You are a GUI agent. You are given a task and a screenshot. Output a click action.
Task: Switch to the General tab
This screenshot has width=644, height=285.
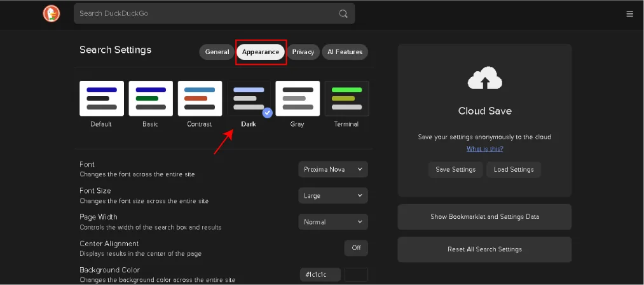[x=217, y=52]
